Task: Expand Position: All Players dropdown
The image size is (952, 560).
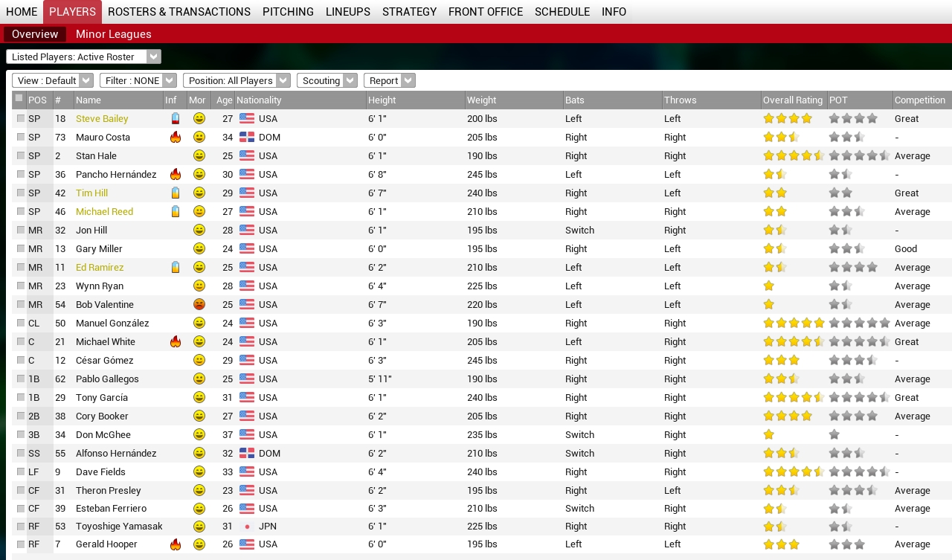Action: [x=237, y=80]
